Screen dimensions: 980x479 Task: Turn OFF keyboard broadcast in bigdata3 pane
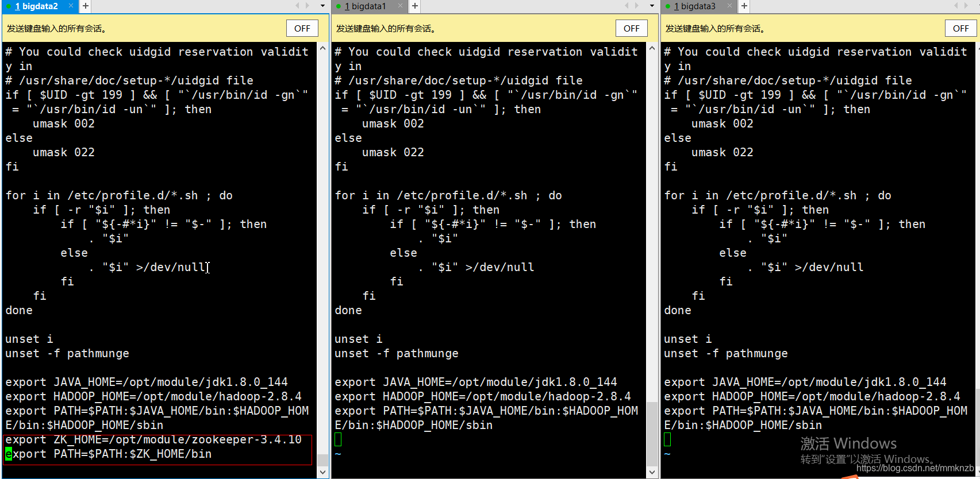pyautogui.click(x=961, y=28)
